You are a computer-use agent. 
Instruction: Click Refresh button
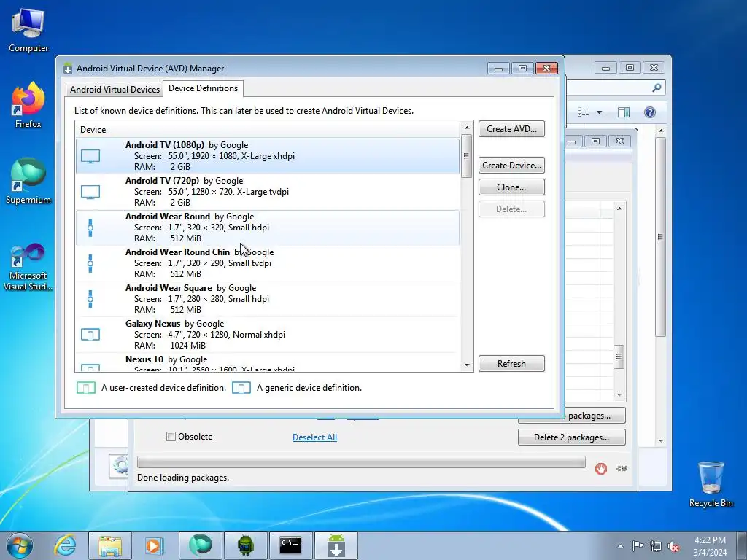pyautogui.click(x=511, y=363)
